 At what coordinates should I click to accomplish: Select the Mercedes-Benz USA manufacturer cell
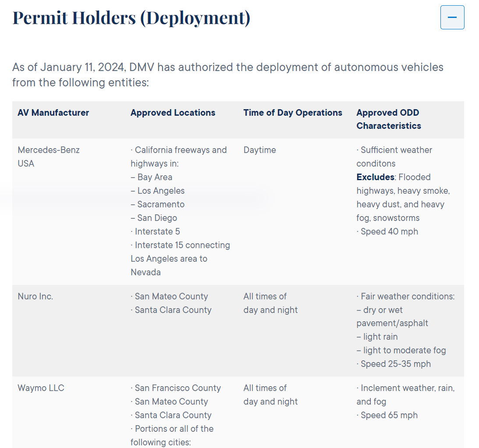point(48,156)
